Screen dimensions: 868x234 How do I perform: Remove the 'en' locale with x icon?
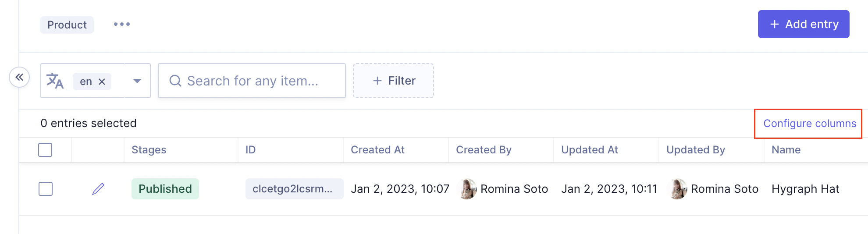(x=102, y=82)
